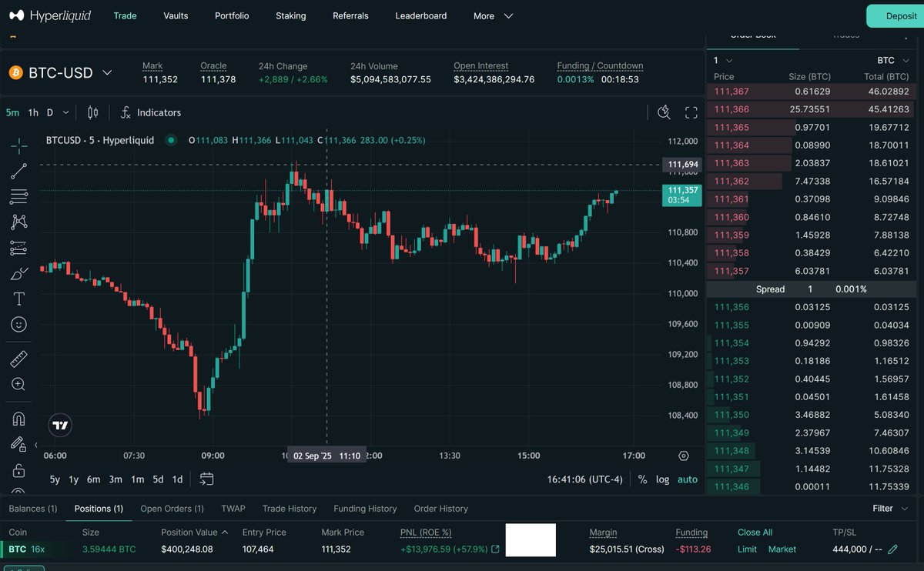Close position with Market order
Image resolution: width=924 pixels, height=571 pixels.
[782, 549]
